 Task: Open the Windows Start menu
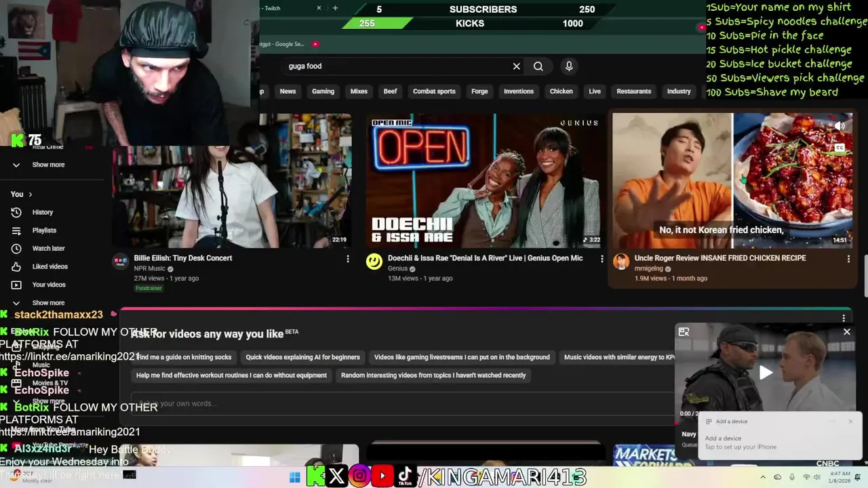(294, 477)
